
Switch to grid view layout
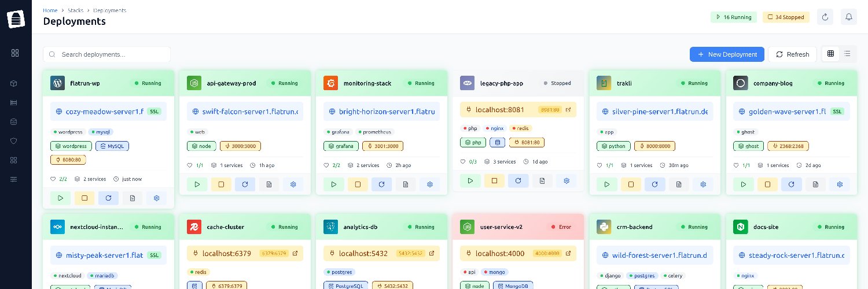pos(831,54)
